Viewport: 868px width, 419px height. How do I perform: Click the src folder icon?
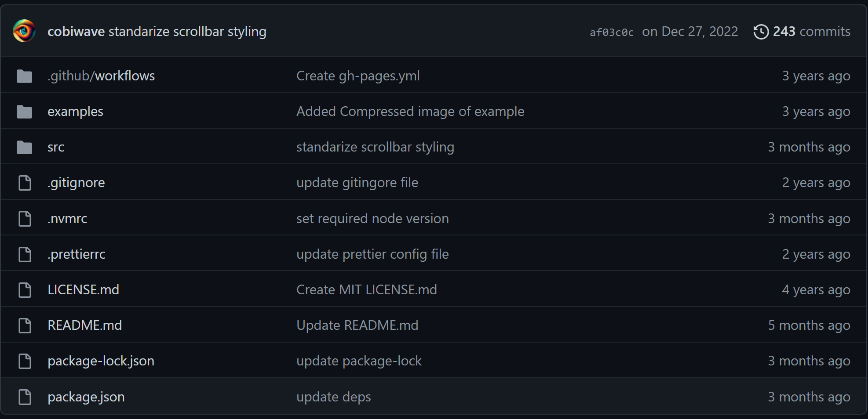click(25, 147)
